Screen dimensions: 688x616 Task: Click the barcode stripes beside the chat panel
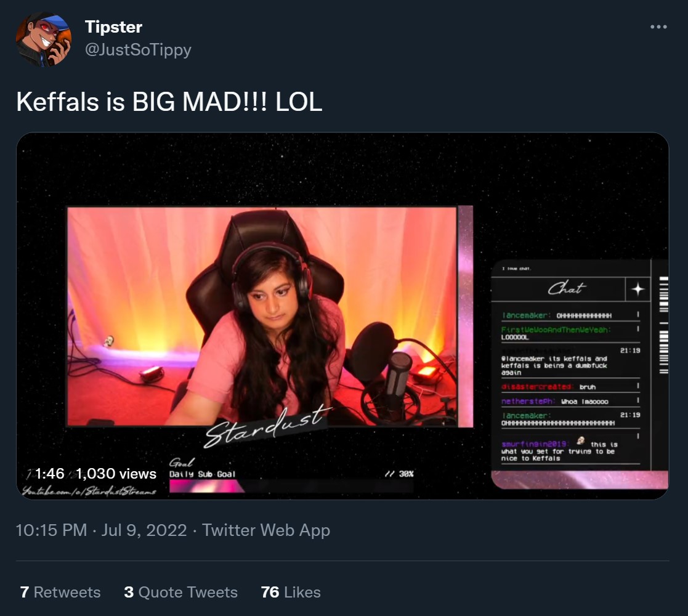click(664, 325)
